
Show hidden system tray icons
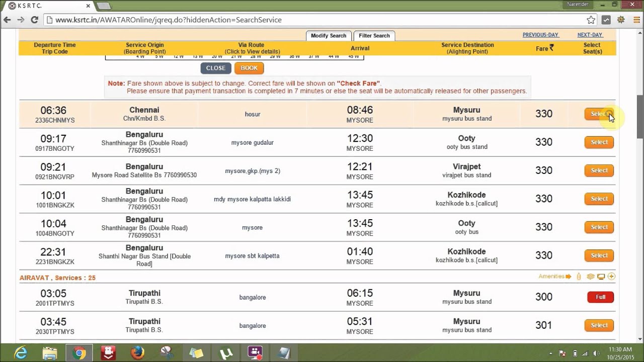pyautogui.click(x=551, y=353)
